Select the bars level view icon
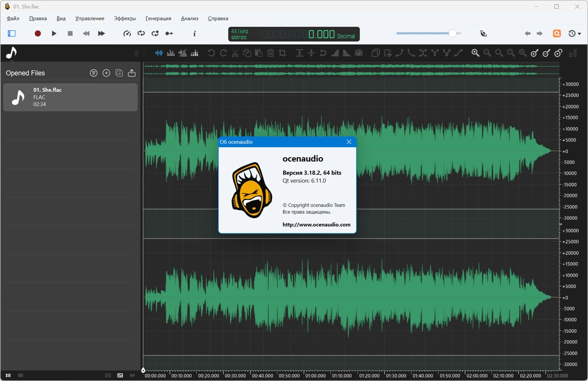The height and width of the screenshot is (381, 588). pos(195,53)
